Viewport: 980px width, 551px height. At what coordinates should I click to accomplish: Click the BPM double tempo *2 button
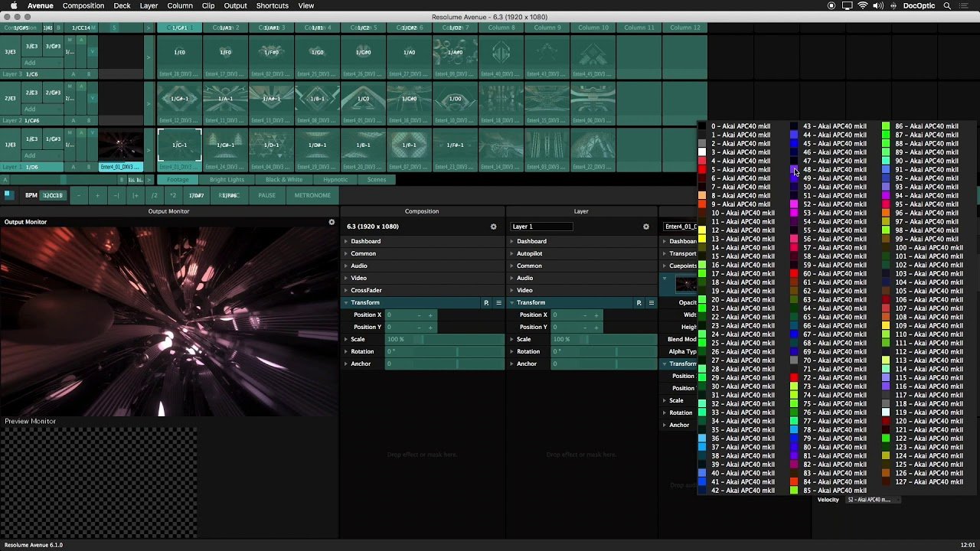pyautogui.click(x=173, y=195)
